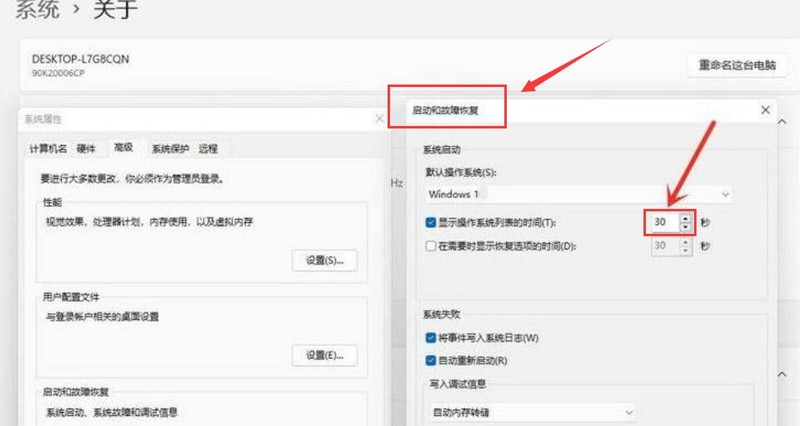Open 性能 settings with 设置(S) button

pyautogui.click(x=324, y=260)
